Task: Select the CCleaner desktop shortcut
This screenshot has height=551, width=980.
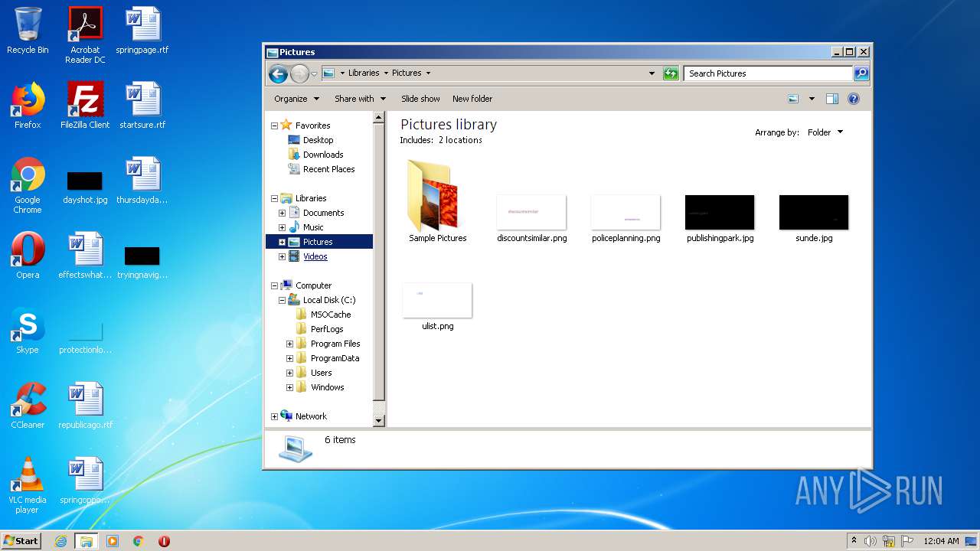Action: click(28, 406)
